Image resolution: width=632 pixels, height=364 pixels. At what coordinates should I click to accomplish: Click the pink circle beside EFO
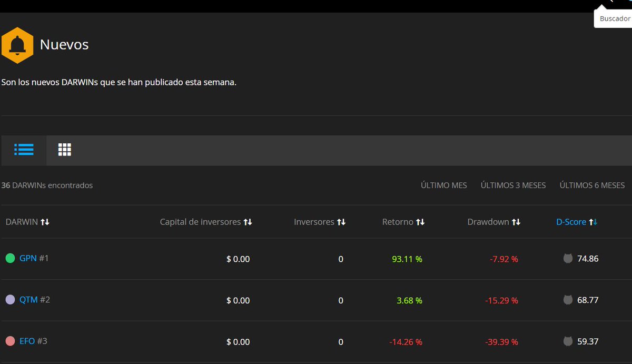tap(10, 341)
